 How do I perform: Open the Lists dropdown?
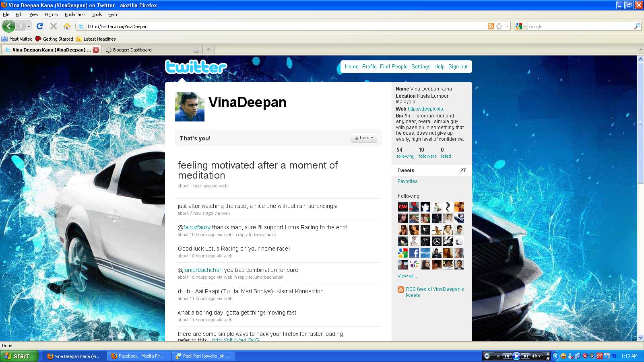click(x=364, y=138)
